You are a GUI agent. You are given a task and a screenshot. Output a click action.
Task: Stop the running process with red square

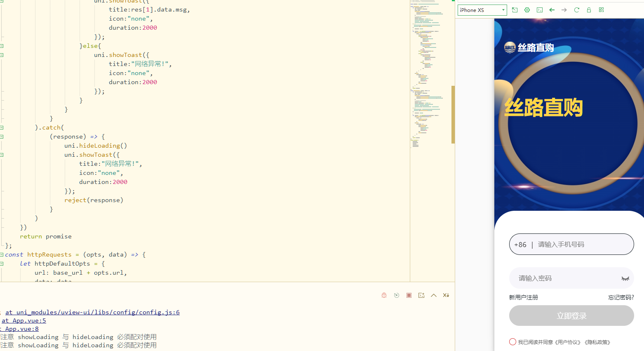pyautogui.click(x=409, y=295)
